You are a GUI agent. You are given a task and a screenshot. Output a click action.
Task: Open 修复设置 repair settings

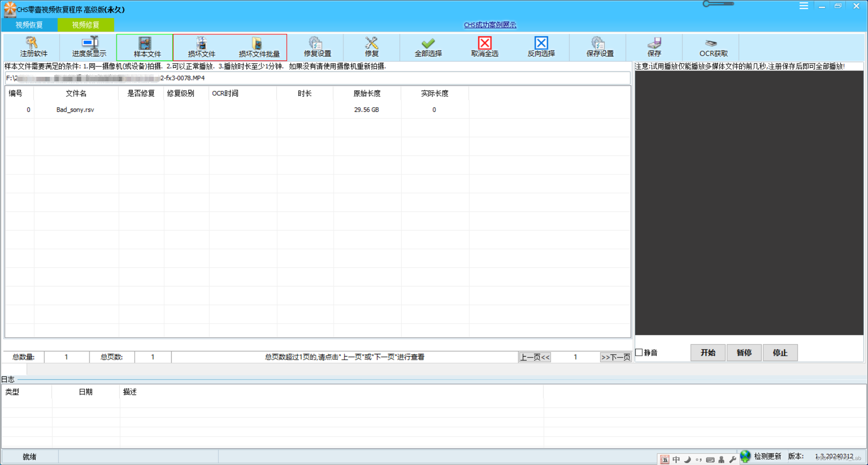316,47
